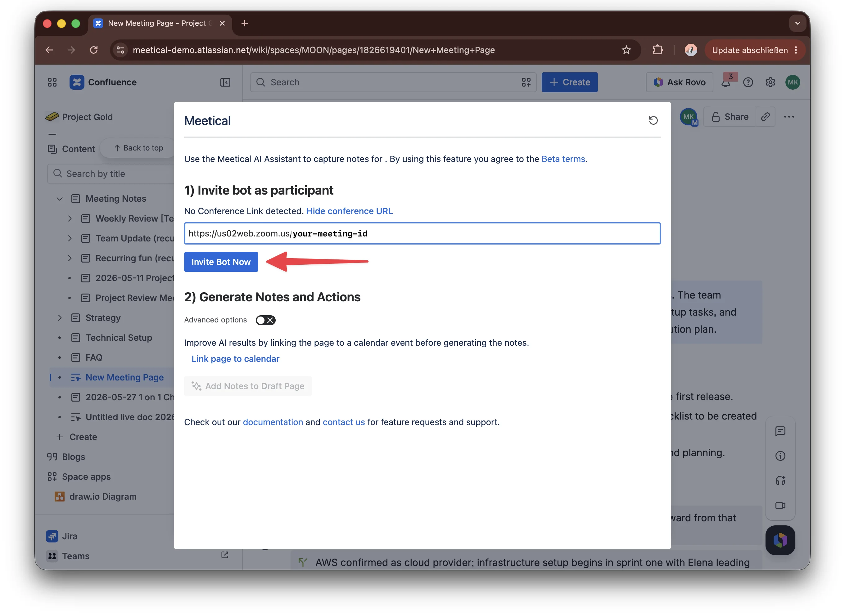Expand the Recurring fun page node
This screenshot has width=845, height=616.
(x=69, y=258)
